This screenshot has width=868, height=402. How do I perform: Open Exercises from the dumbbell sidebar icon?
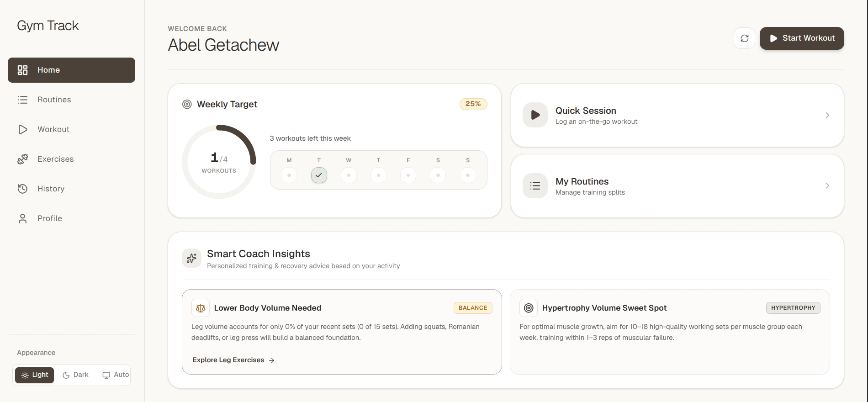[x=22, y=159]
